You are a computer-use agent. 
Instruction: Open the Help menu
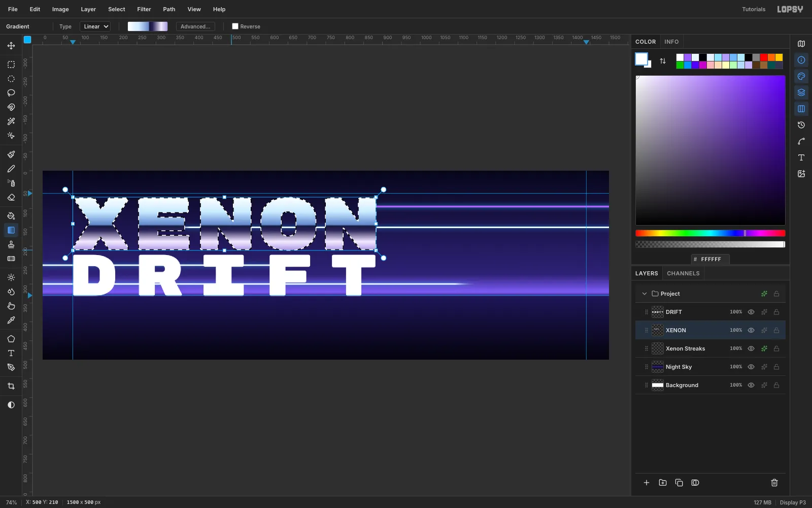point(219,9)
